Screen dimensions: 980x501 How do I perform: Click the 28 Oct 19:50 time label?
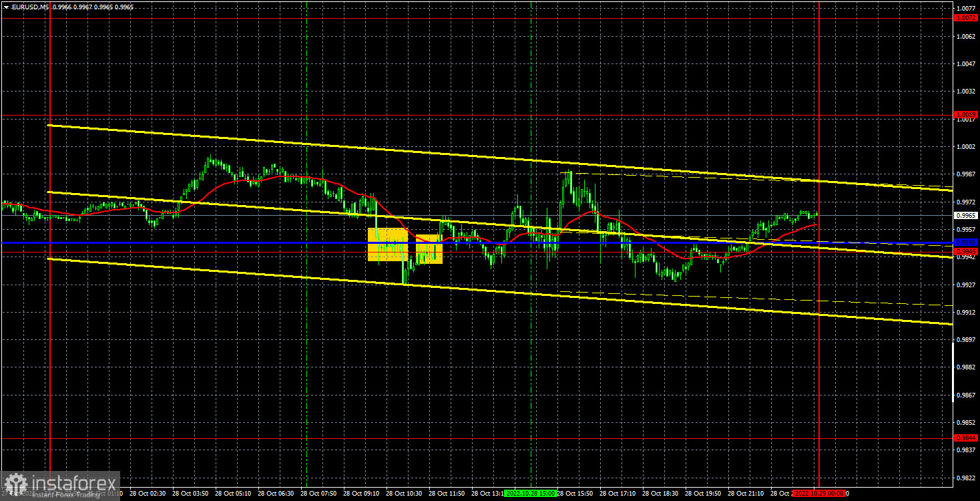tap(704, 494)
